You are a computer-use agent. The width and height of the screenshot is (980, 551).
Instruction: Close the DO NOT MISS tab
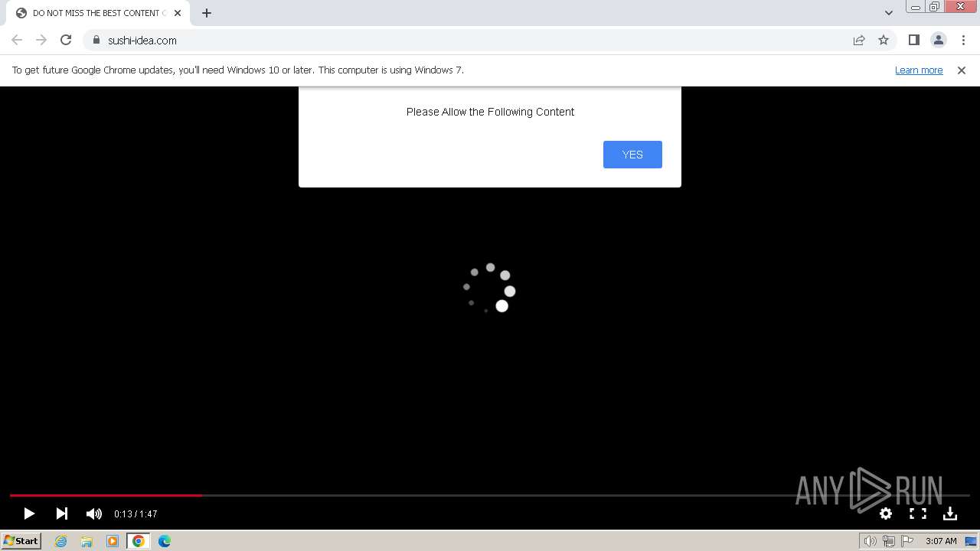point(178,13)
